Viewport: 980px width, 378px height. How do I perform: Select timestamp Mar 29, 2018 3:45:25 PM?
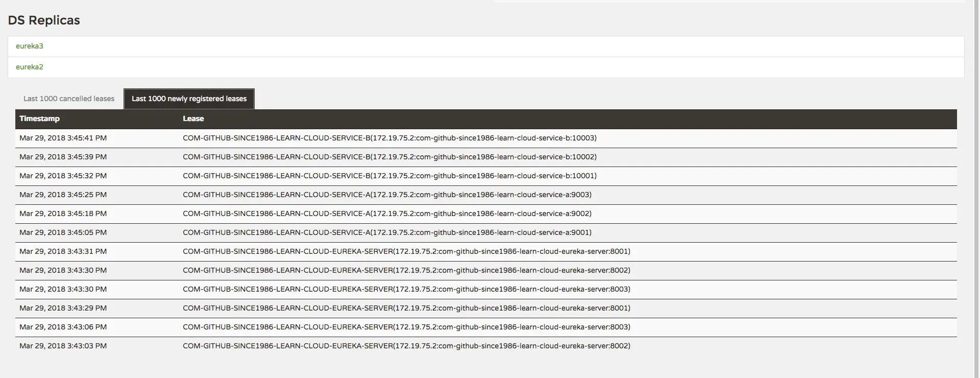point(63,195)
